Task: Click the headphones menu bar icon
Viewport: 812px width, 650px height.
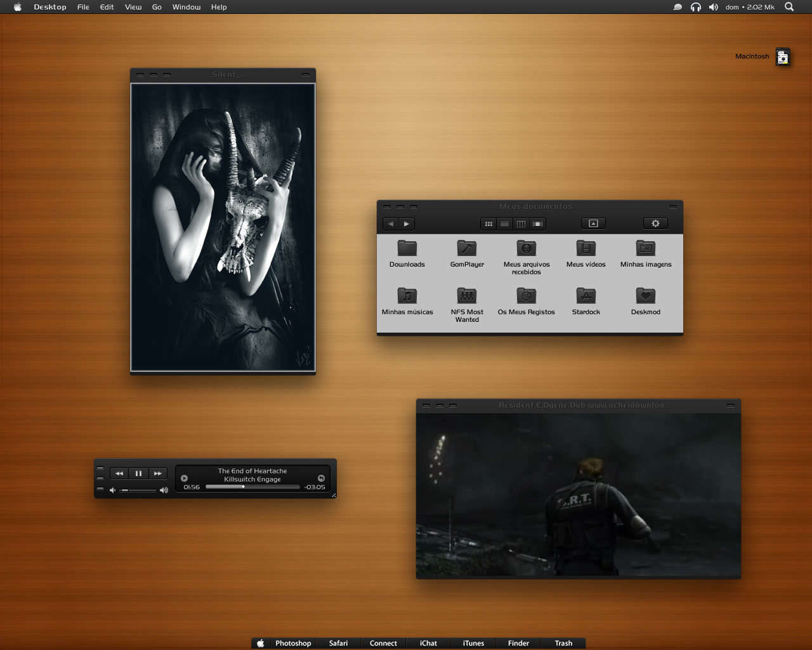Action: pyautogui.click(x=696, y=7)
